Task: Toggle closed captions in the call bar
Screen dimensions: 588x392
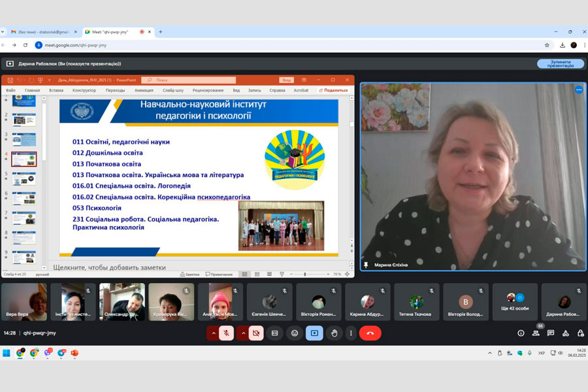Action: (275, 333)
